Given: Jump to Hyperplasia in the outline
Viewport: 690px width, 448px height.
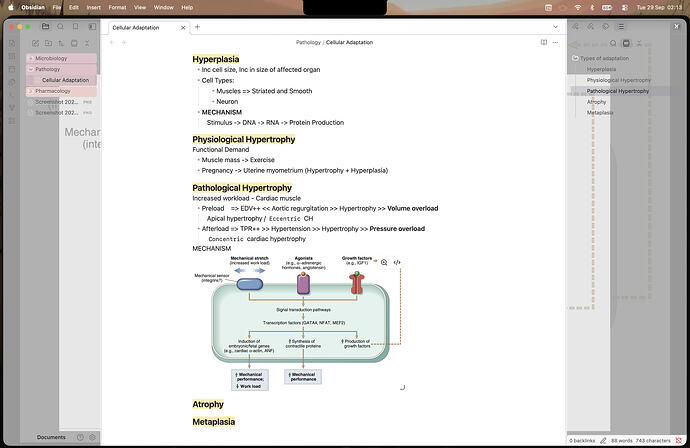Looking at the screenshot, I should tap(601, 69).
